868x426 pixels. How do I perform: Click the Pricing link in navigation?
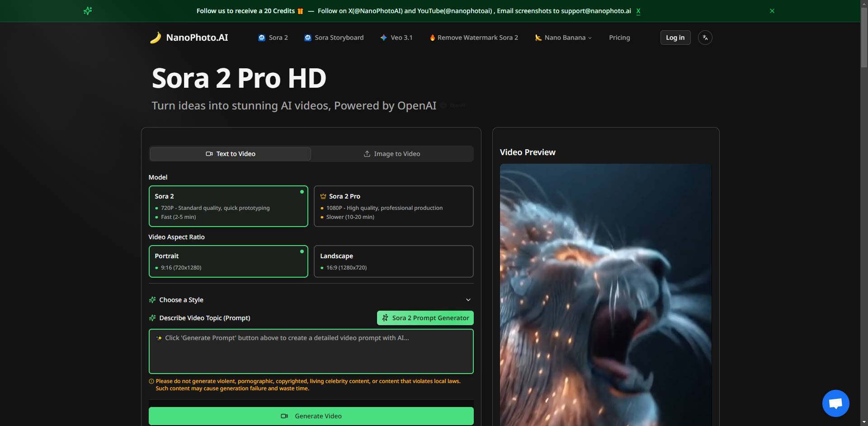click(619, 38)
